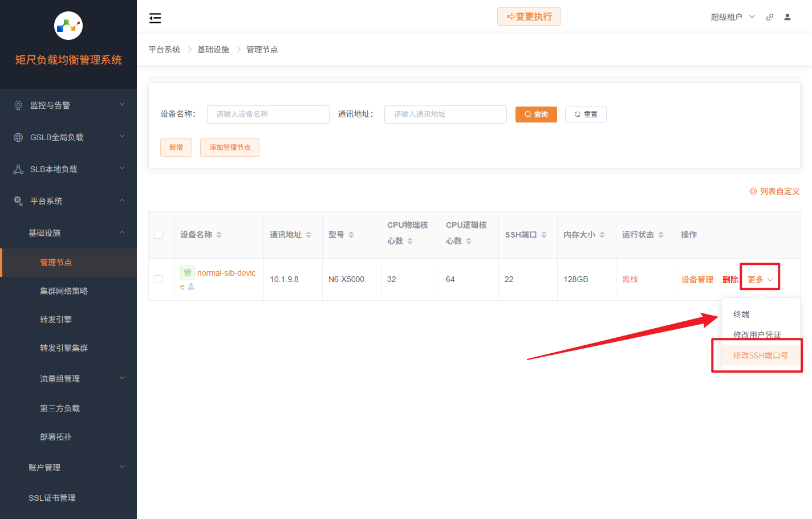The height and width of the screenshot is (519, 812).
Task: Click the link icon in top bar
Action: point(770,17)
